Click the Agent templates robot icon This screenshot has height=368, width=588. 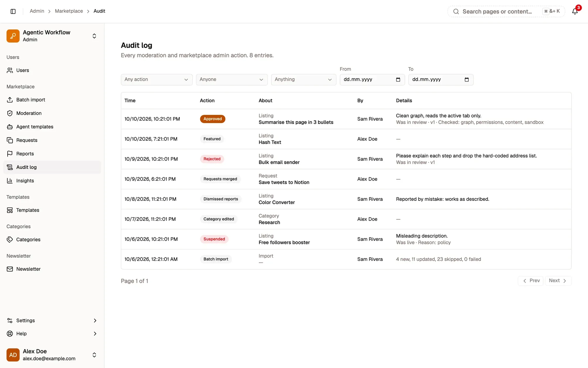tap(10, 127)
